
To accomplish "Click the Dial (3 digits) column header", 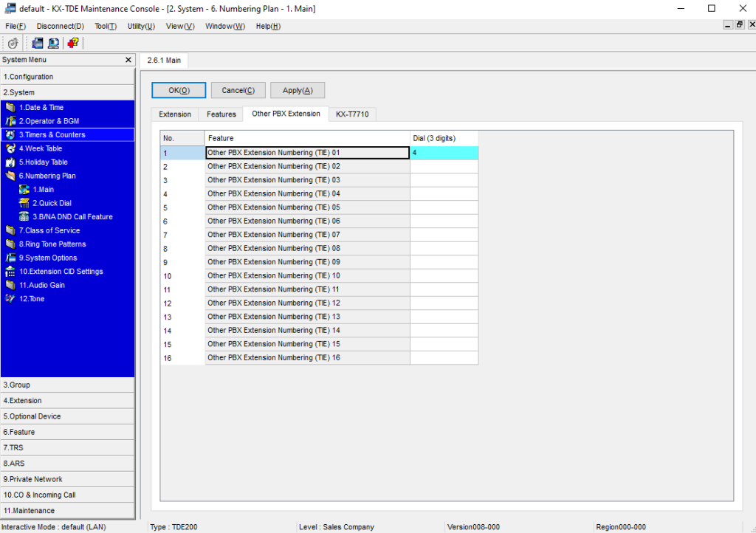I will pos(444,138).
